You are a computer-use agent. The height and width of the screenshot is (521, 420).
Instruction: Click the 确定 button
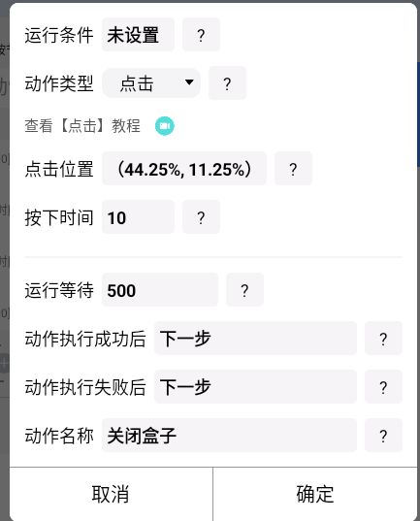pyautogui.click(x=315, y=494)
